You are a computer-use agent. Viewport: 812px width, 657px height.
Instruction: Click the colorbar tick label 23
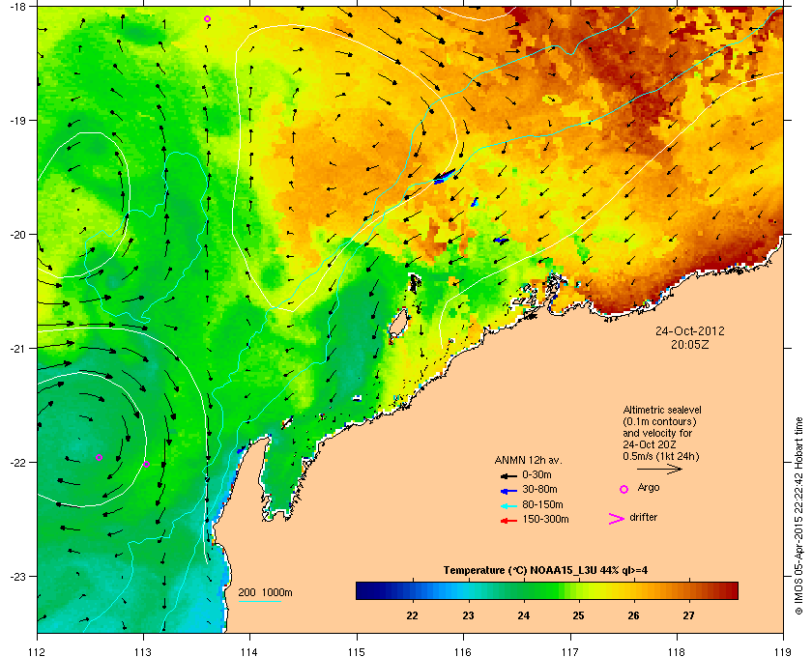coord(468,615)
